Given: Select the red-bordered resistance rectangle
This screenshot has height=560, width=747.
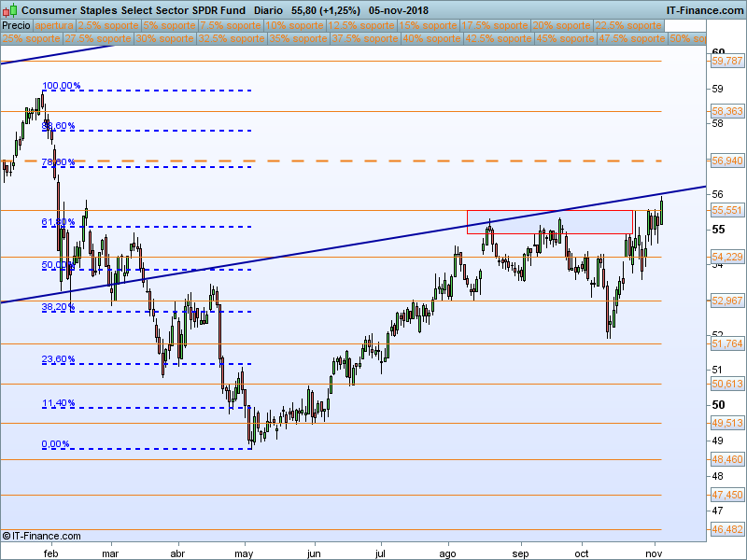Looking at the screenshot, I should [x=550, y=222].
